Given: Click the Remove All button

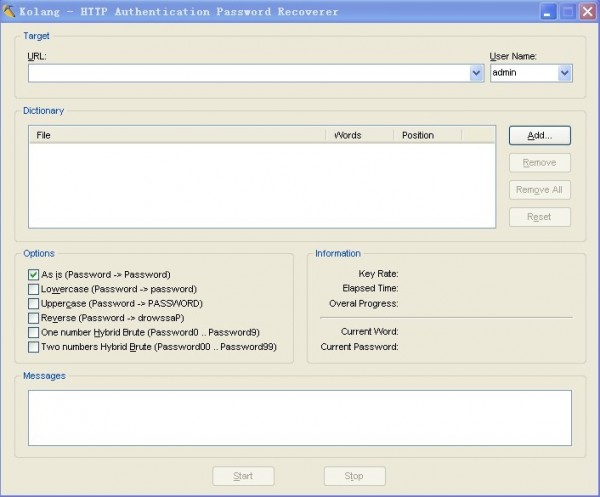Looking at the screenshot, I should pos(539,190).
